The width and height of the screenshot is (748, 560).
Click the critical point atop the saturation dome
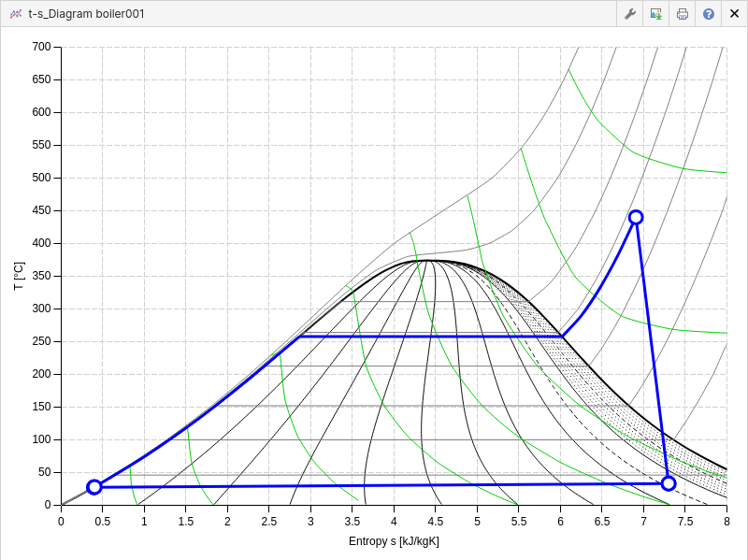click(427, 261)
